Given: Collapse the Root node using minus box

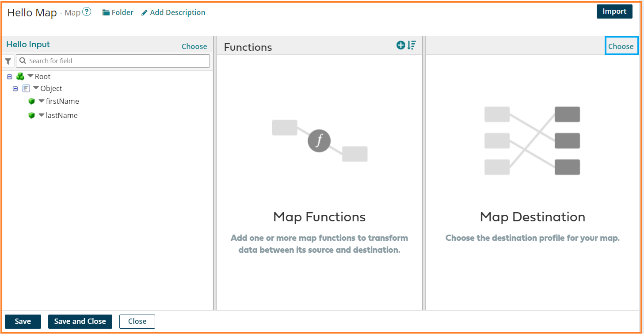Looking at the screenshot, I should tap(10, 76).
